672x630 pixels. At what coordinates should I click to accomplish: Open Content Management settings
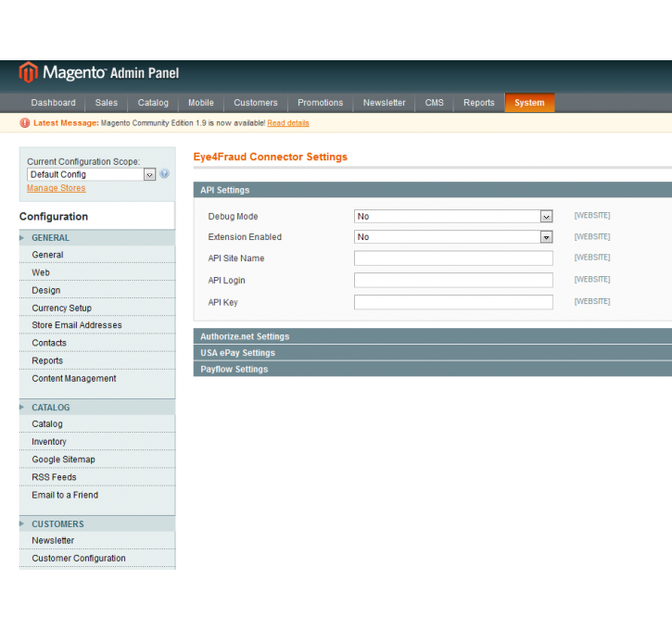[x=97, y=379]
